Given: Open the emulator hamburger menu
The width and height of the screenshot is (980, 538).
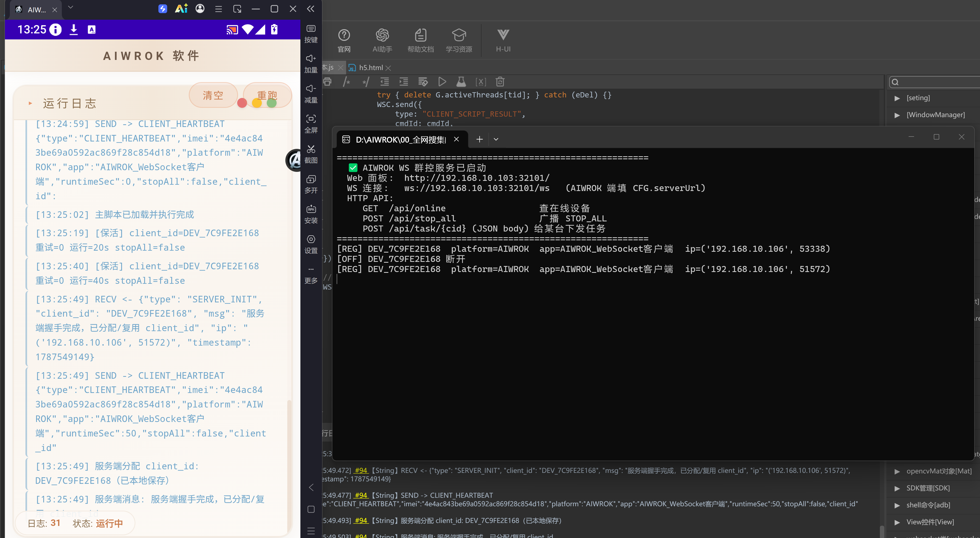Looking at the screenshot, I should coord(218,9).
